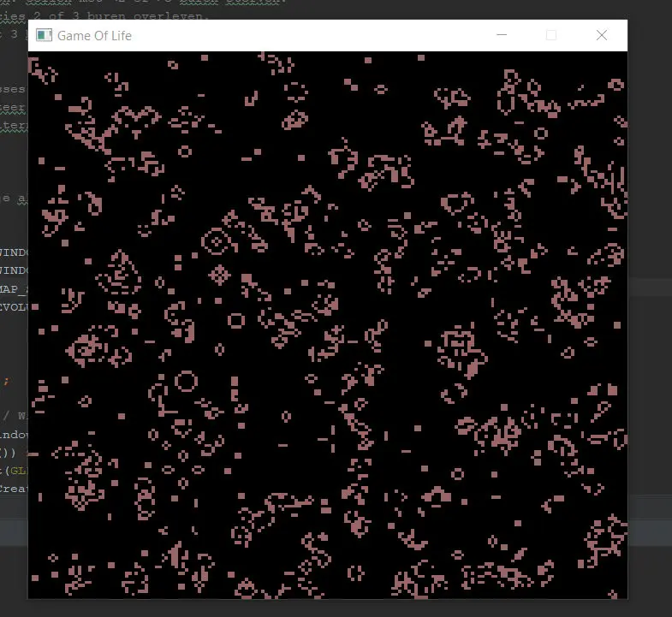This screenshot has width=672, height=617.
Task: Close the Game Of Life window
Action: pos(602,35)
